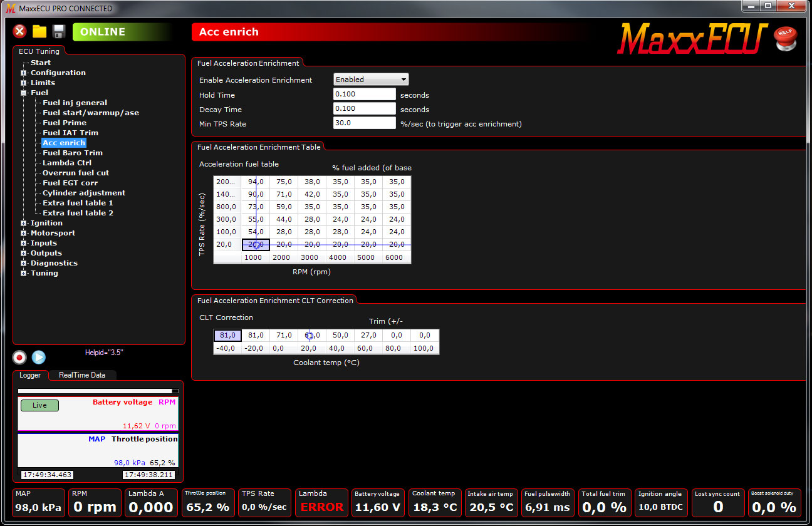Viewport: 812px width, 526px height.
Task: Open Enable Acceleration Enrichment dropdown
Action: [371, 80]
